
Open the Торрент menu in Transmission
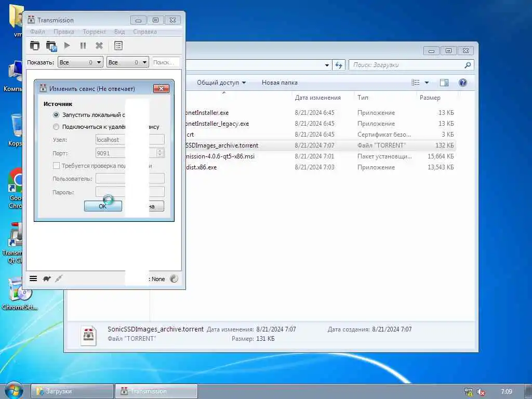pos(95,32)
